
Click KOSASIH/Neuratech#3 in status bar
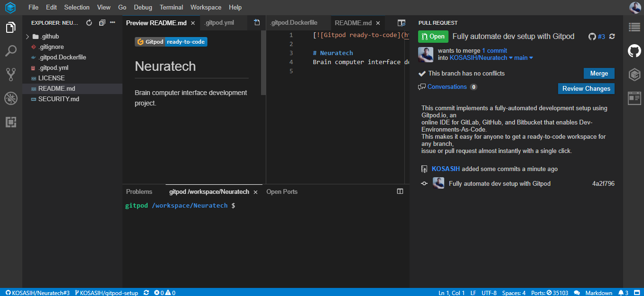[37, 293]
